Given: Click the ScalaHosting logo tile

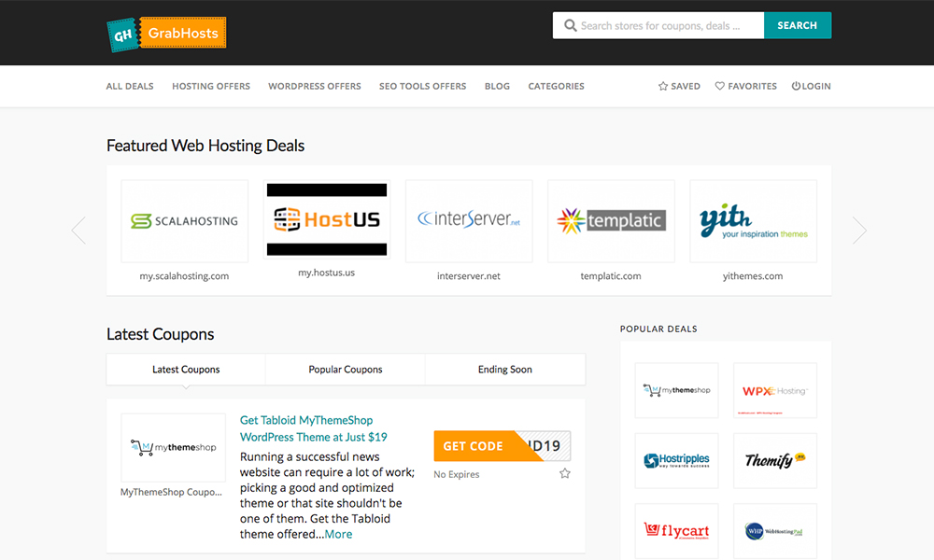Looking at the screenshot, I should tap(185, 221).
